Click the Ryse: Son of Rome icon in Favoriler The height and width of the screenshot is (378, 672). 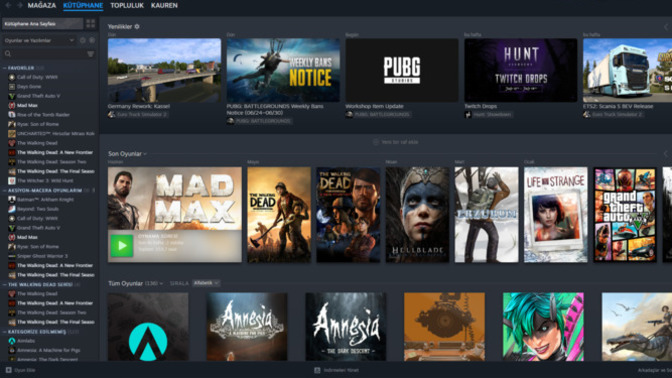12,124
